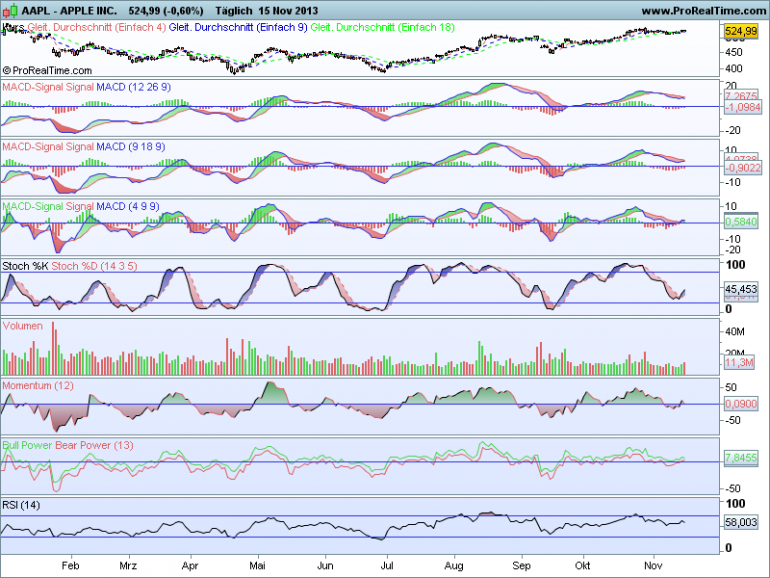Click the ProRealTime.com copyright watermark
The height and width of the screenshot is (578, 770).
(x=48, y=71)
